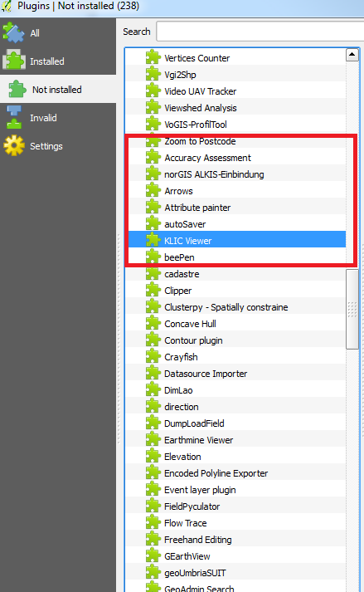Click the Crayfish plugin icon

click(153, 357)
